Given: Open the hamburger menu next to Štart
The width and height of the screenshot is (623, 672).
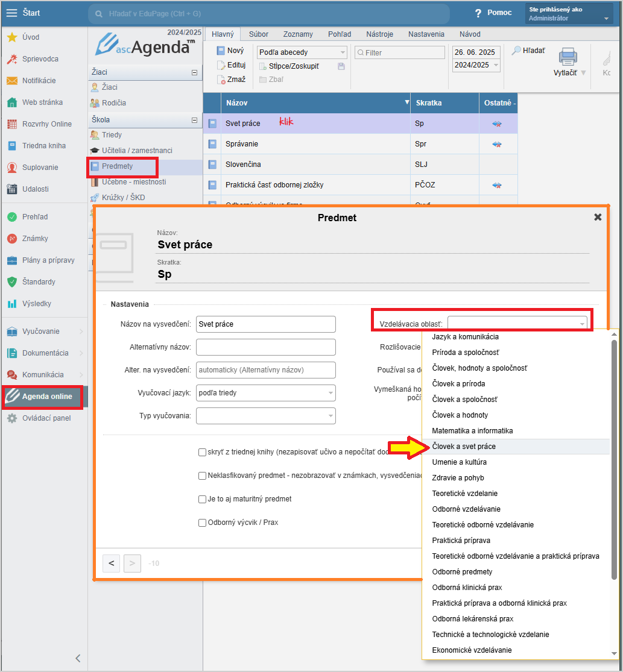Looking at the screenshot, I should [12, 13].
